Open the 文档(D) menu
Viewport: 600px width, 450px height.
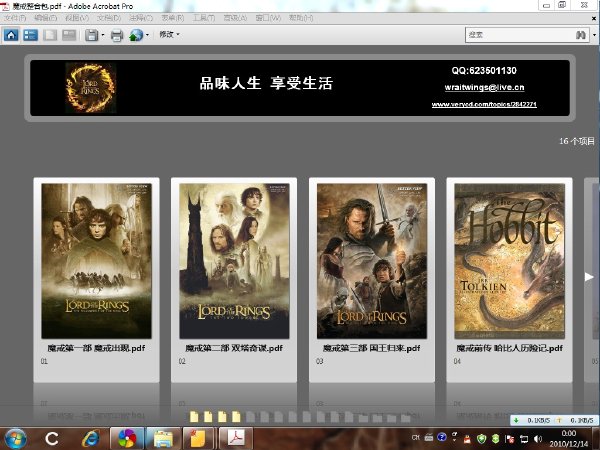click(x=109, y=18)
